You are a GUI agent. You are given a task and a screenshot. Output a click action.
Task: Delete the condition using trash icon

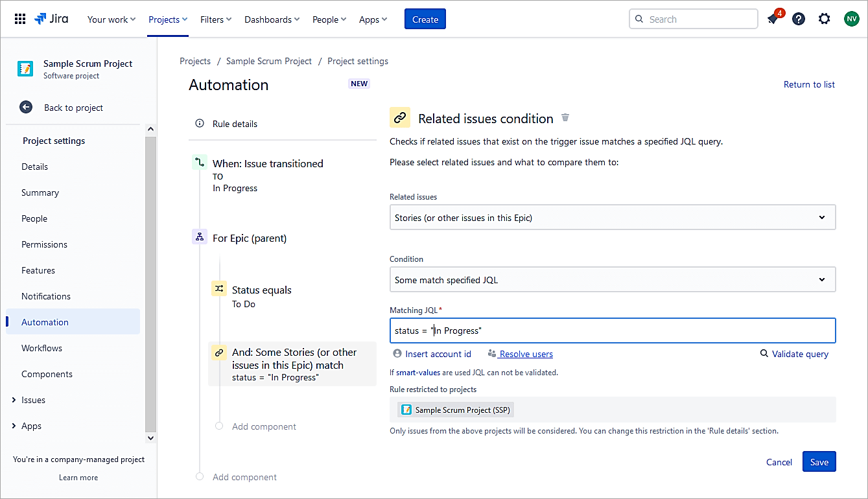point(565,118)
